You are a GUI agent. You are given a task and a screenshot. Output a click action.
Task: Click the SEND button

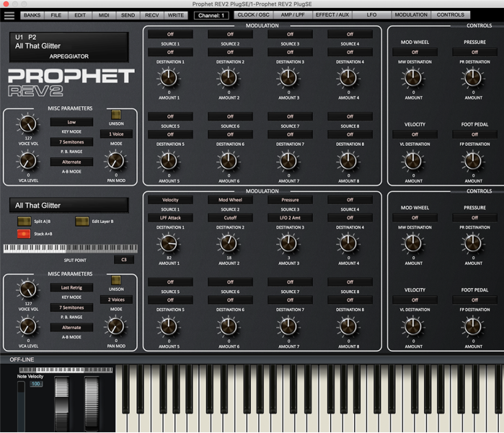coord(128,15)
